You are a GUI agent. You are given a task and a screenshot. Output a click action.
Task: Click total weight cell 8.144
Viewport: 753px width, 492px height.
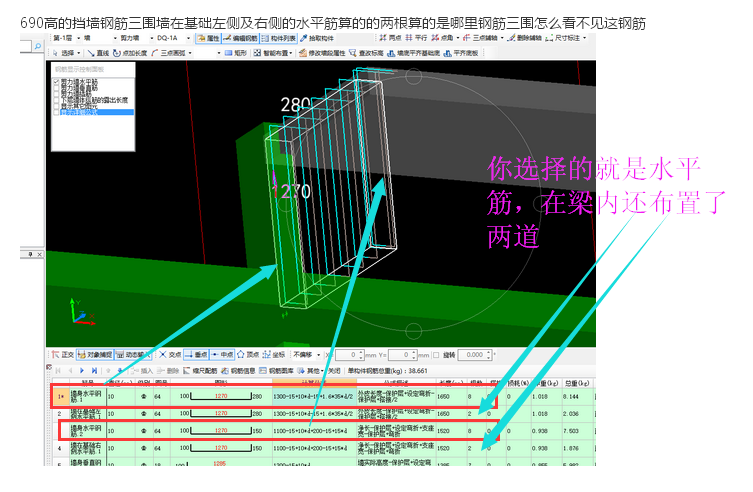[578, 396]
